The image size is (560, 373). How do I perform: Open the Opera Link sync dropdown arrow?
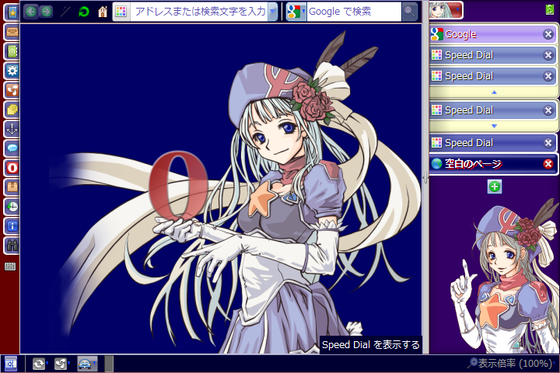(x=47, y=363)
